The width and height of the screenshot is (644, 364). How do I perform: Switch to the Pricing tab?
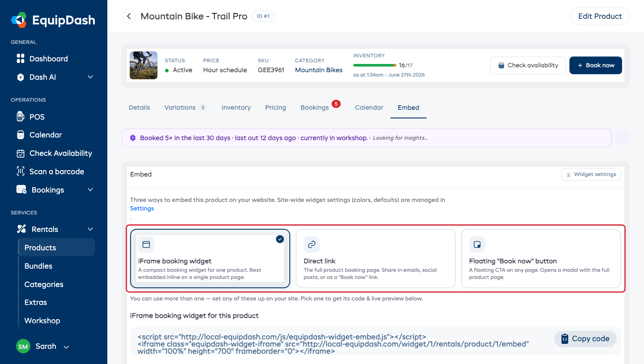(275, 107)
